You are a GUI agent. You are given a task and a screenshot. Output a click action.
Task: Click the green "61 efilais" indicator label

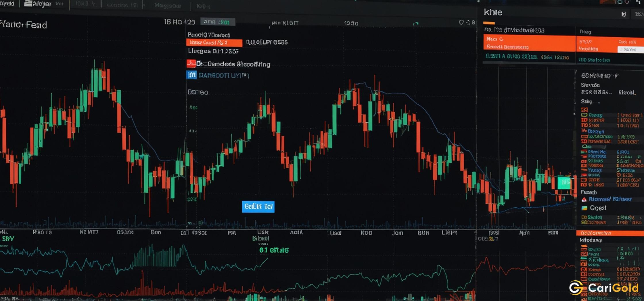[x=274, y=250]
